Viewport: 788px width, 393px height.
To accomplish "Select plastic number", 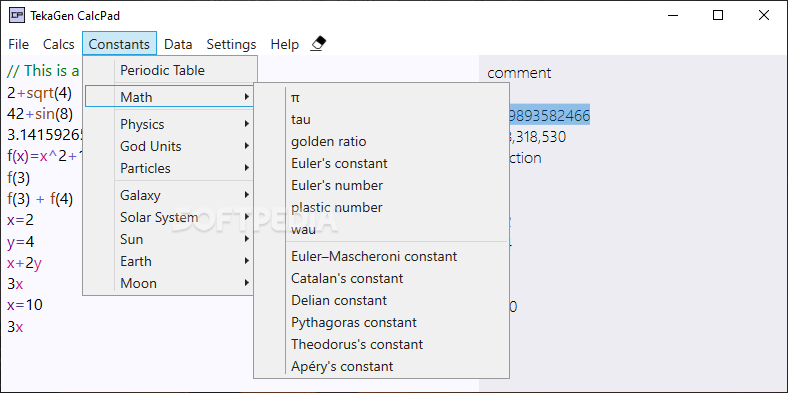I will click(381, 208).
